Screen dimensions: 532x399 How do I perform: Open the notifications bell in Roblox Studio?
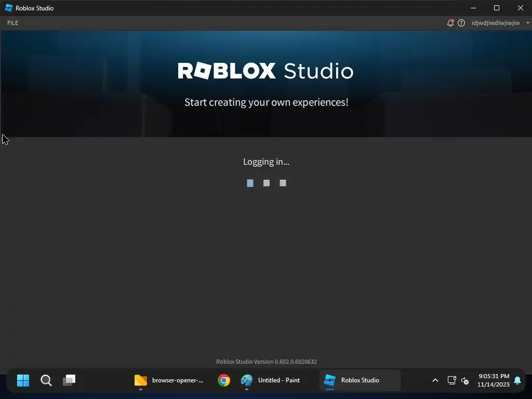450,23
